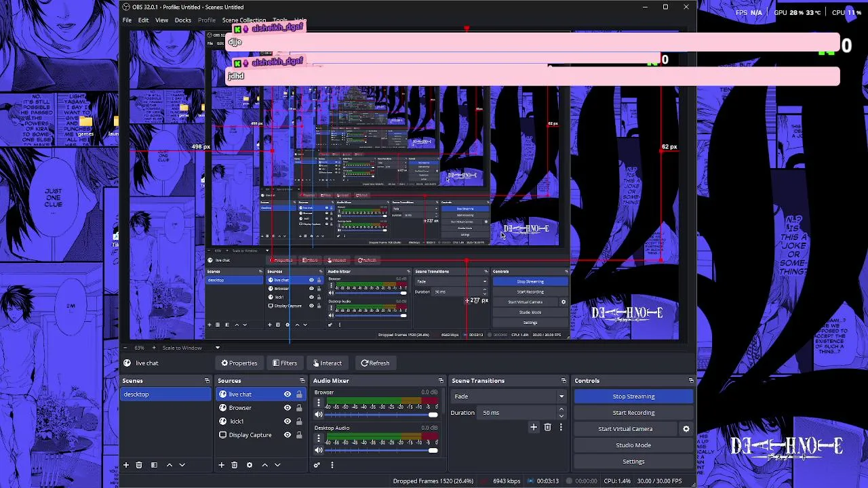The height and width of the screenshot is (488, 868).
Task: Open Properties for live chat source
Action: tap(239, 363)
